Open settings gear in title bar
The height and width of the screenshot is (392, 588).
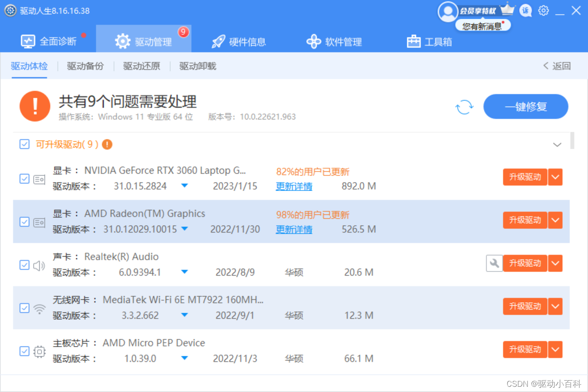pos(544,10)
